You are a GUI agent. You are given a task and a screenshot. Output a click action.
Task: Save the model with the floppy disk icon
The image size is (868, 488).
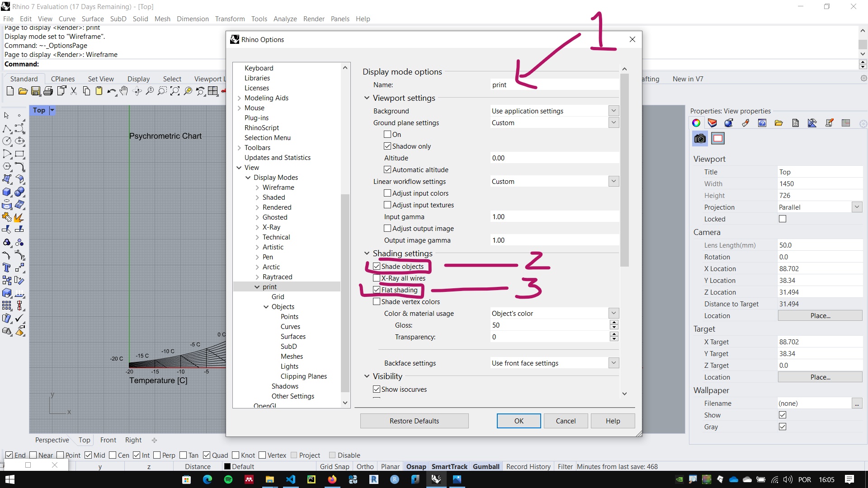coord(36,91)
